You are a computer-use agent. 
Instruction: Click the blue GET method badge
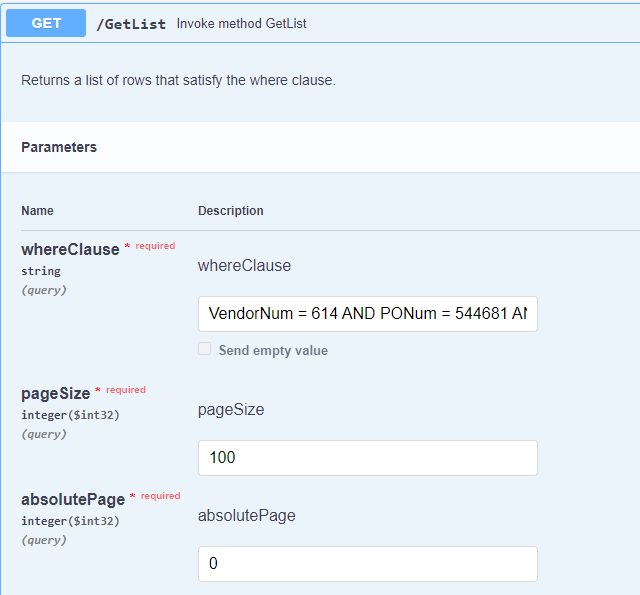pos(46,23)
